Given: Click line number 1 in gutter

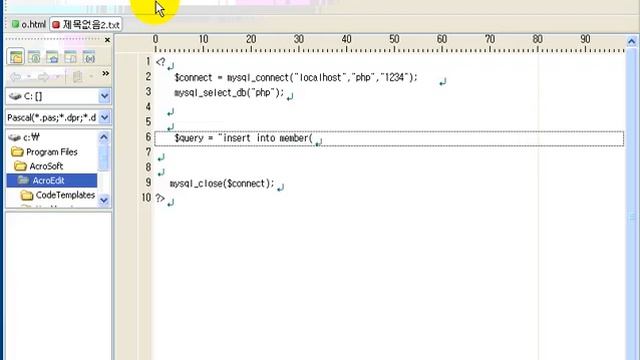Looking at the screenshot, I should point(148,62).
